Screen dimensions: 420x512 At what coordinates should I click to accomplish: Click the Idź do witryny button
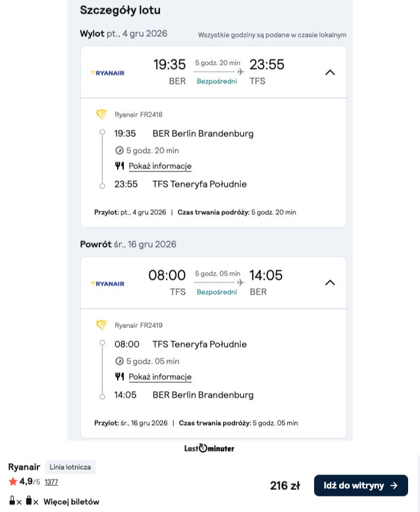click(x=361, y=486)
